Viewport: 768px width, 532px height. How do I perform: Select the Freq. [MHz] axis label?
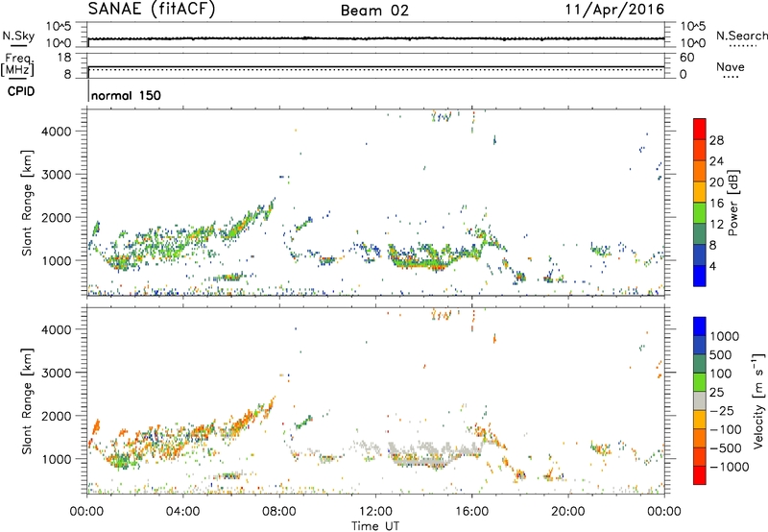click(x=18, y=64)
